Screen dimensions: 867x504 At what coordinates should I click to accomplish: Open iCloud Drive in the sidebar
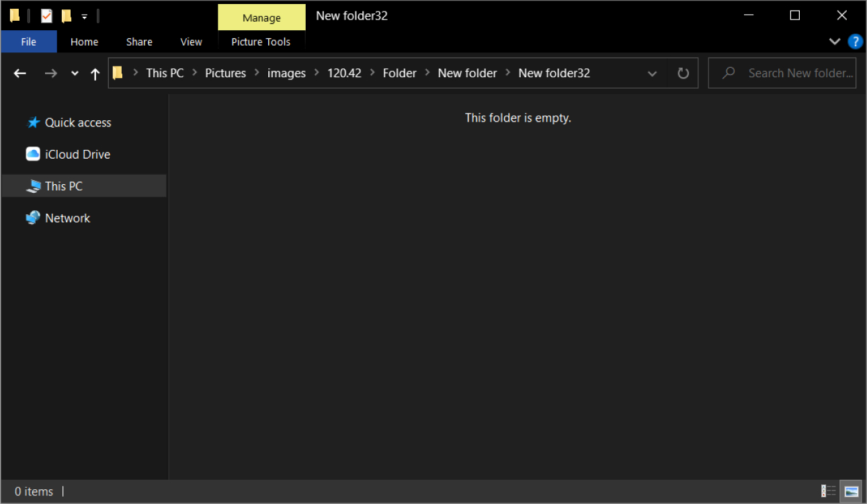tap(76, 154)
